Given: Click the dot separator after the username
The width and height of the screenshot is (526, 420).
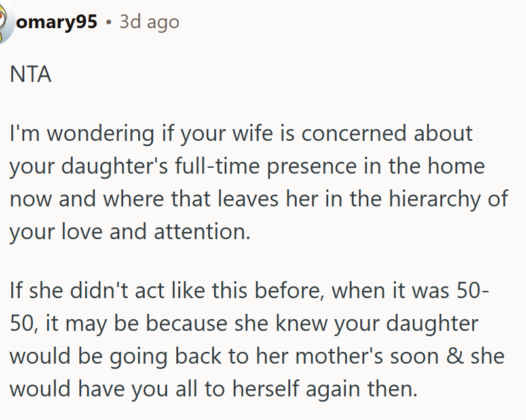Looking at the screenshot, I should (109, 23).
